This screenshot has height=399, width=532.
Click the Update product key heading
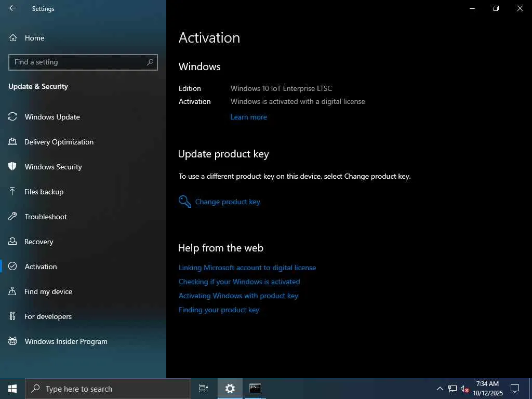coord(223,154)
